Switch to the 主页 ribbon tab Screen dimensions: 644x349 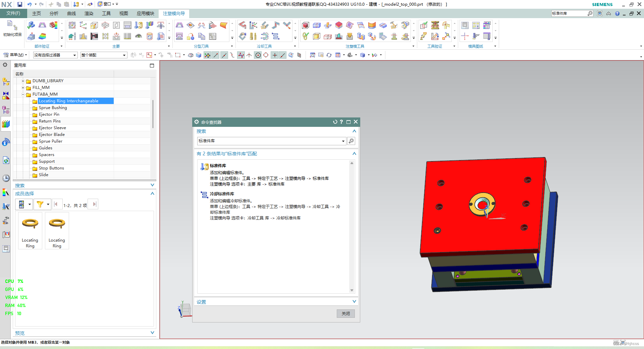[37, 13]
